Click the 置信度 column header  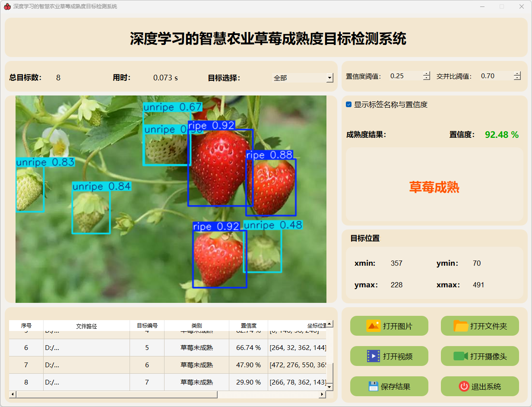click(x=248, y=326)
